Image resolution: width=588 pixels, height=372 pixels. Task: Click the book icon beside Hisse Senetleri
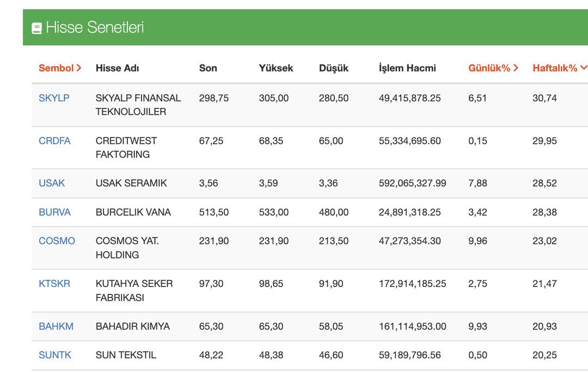tap(37, 28)
